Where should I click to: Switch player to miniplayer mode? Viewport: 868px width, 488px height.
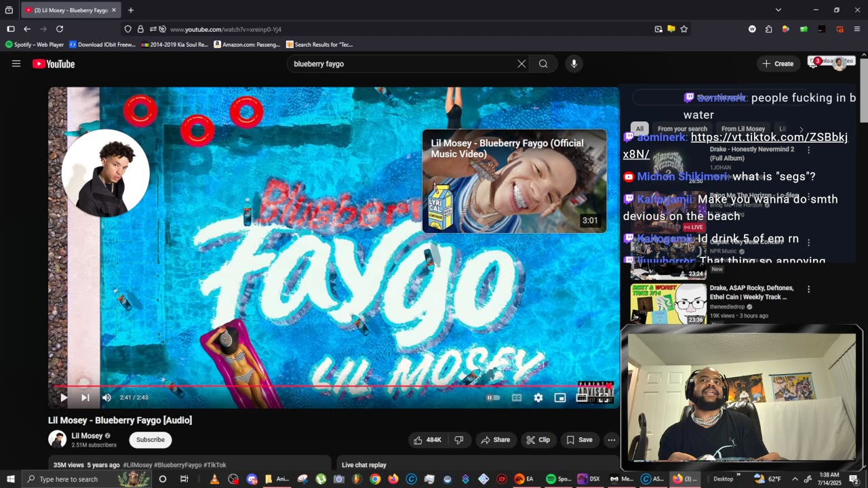click(x=560, y=398)
